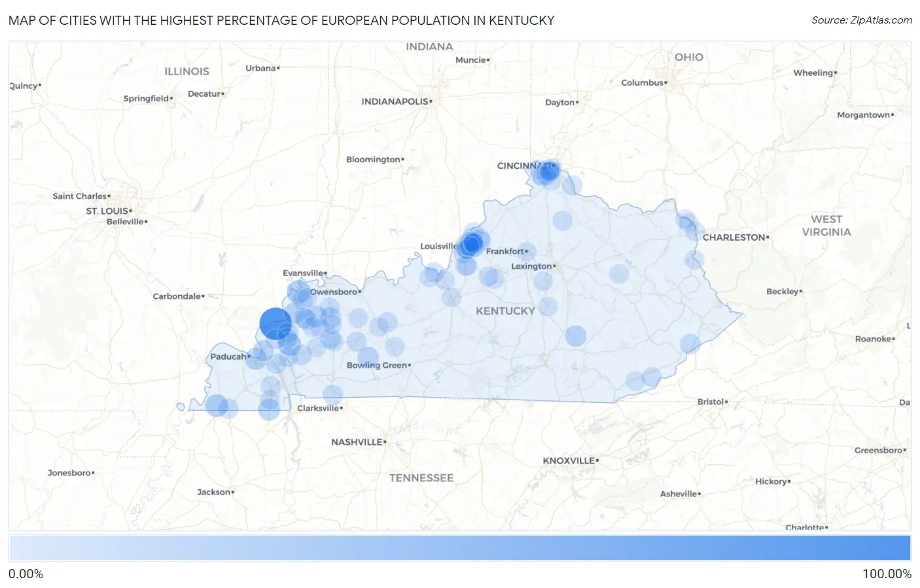Click the WEST VIRGINIA state label
Screen dimensions: 920x588
826,226
